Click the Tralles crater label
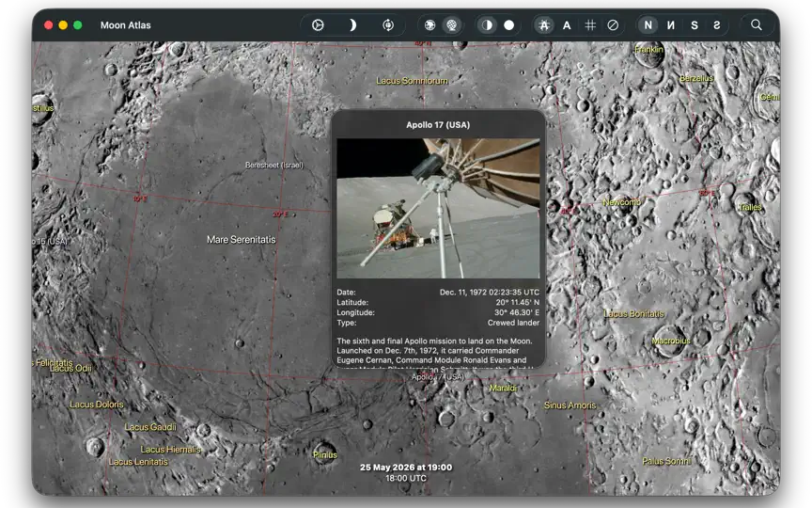 coord(750,207)
